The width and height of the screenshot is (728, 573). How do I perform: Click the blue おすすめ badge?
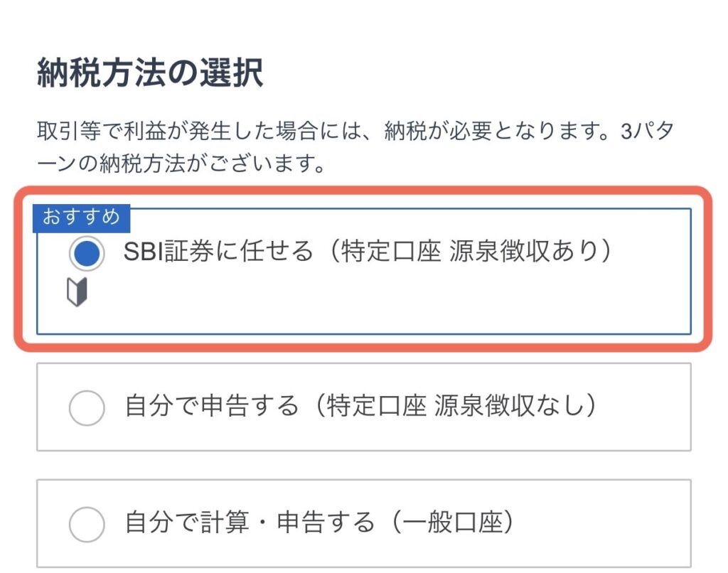[81, 216]
